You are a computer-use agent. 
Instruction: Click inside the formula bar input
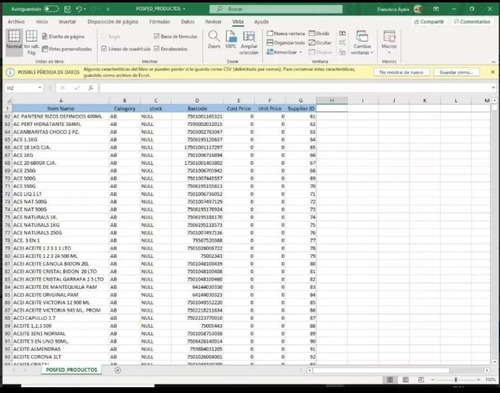coord(294,88)
